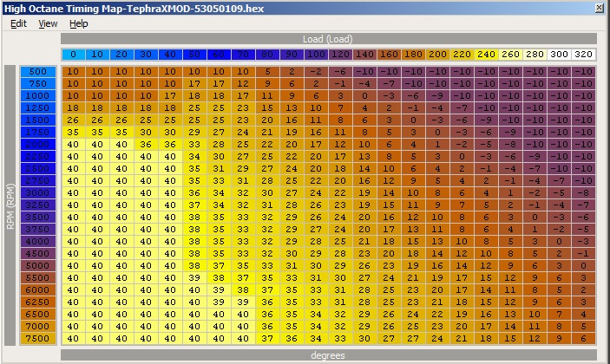
Task: Click the degrees units bar at bottom
Action: 329,355
